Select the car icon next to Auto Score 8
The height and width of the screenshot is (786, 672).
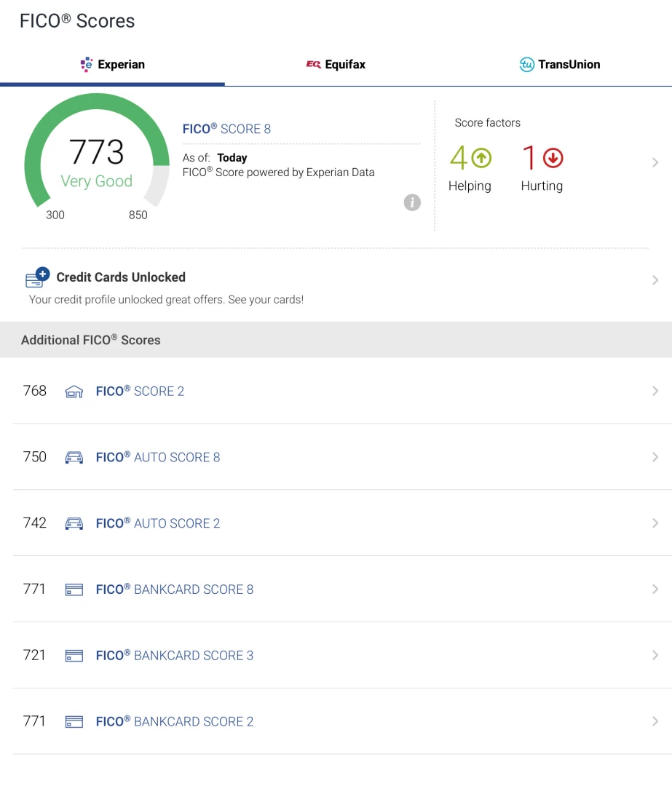[74, 457]
